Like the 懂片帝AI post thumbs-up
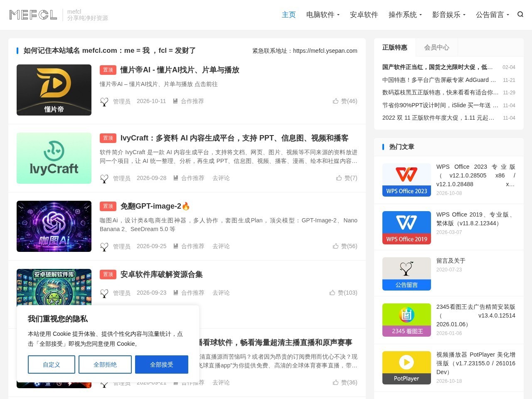532x399 pixels. [x=335, y=101]
